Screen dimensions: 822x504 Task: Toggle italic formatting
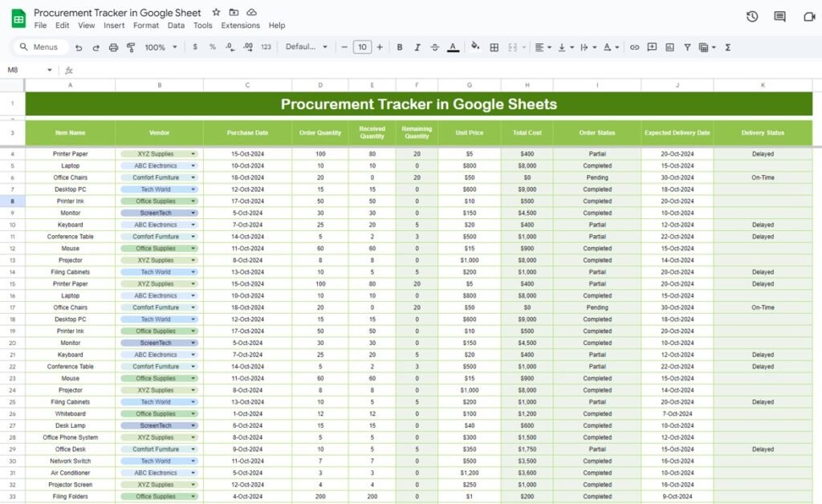pyautogui.click(x=417, y=47)
